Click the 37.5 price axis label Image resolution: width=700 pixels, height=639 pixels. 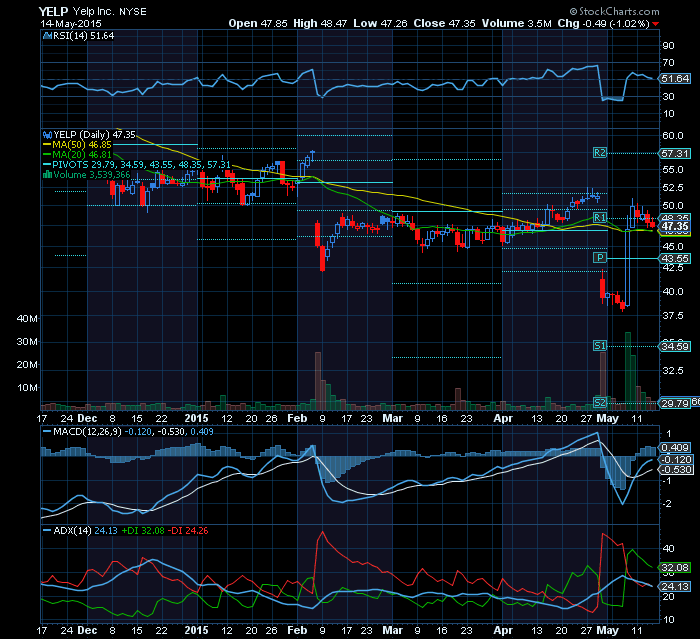point(673,316)
